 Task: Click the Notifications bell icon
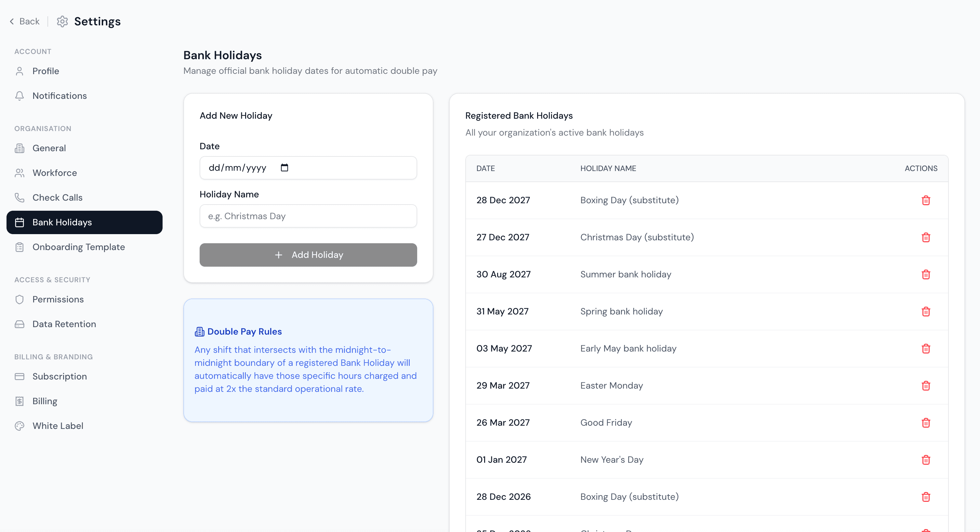[x=20, y=96]
